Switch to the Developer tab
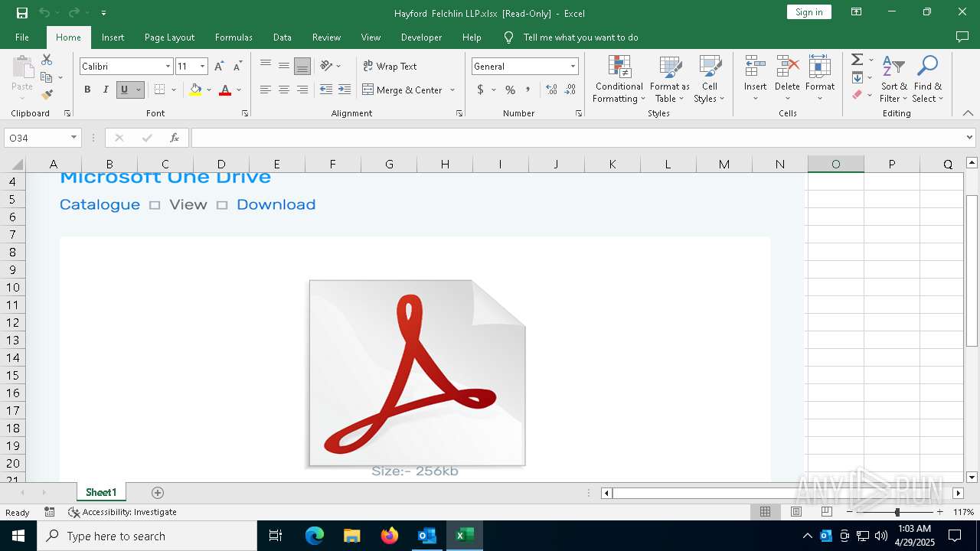 tap(421, 37)
